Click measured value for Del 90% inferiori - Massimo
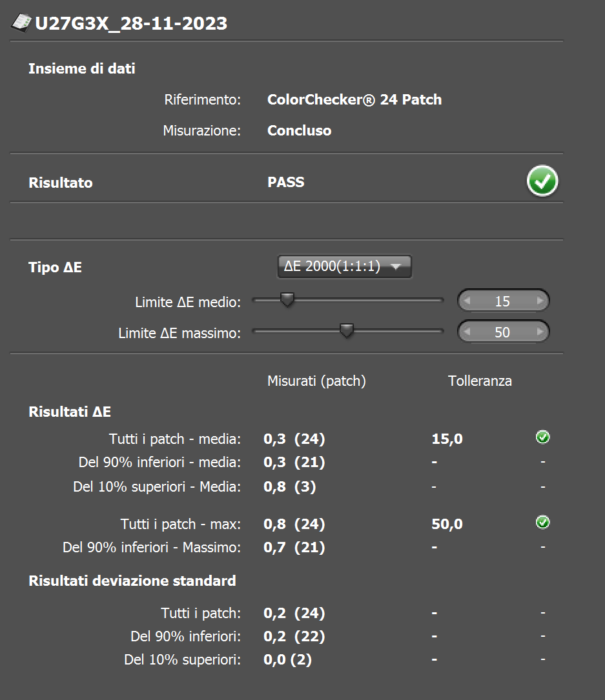Viewport: 605px width, 700px height. (294, 547)
